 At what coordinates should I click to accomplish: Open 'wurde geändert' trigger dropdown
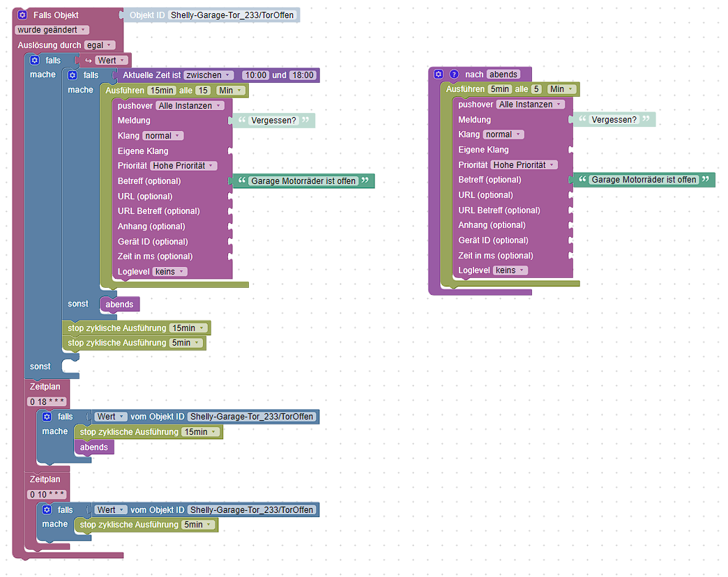click(52, 30)
